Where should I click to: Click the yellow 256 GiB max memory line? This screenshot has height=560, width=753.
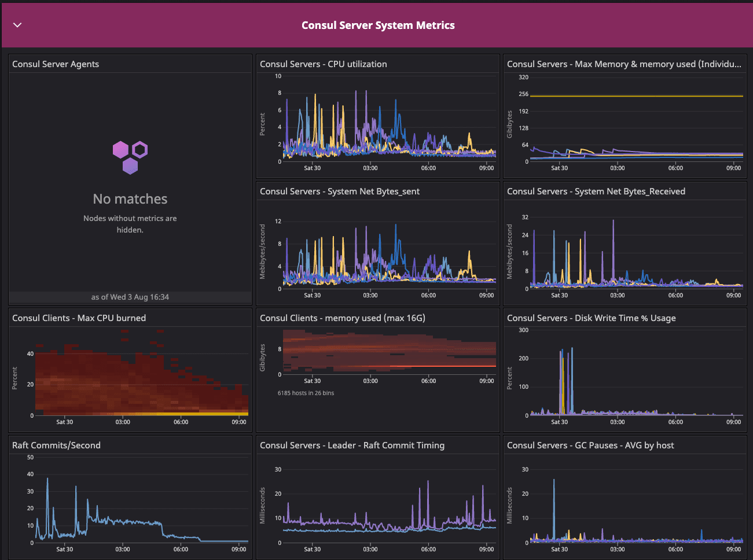[637, 96]
